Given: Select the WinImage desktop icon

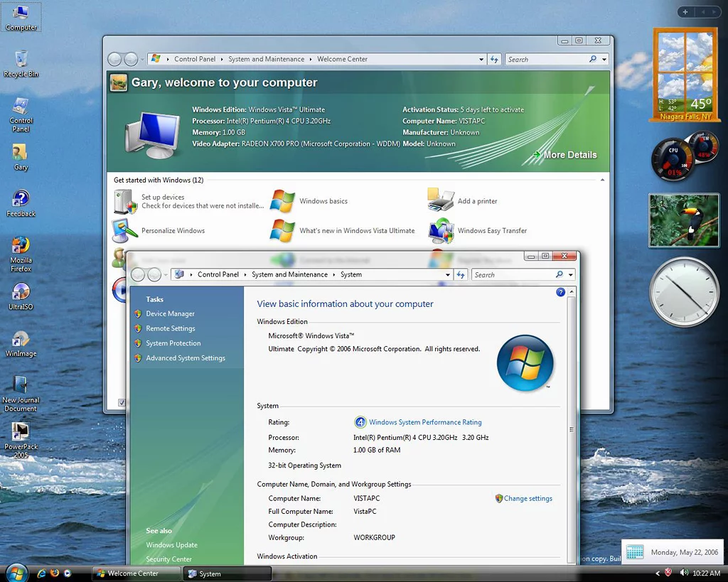Looking at the screenshot, I should [x=21, y=340].
